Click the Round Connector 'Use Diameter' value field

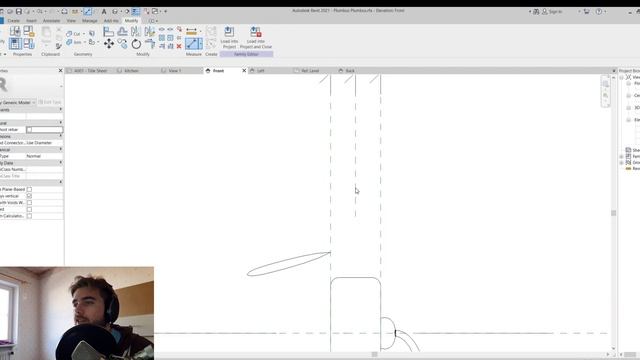pyautogui.click(x=44, y=143)
